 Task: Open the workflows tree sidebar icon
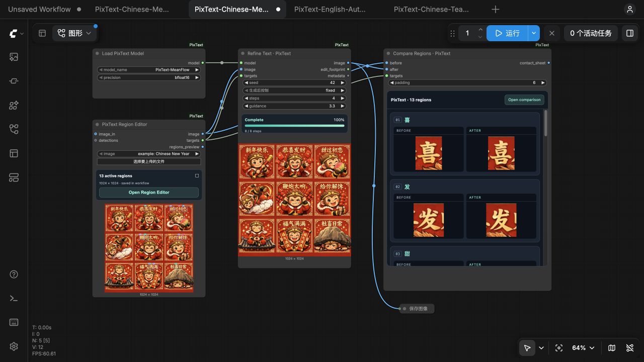click(14, 129)
